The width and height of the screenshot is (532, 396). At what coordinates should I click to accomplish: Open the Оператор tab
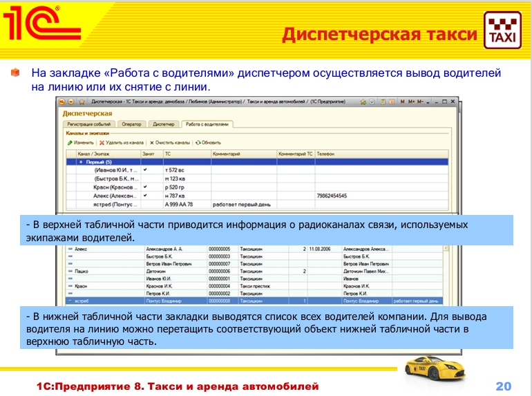tap(131, 124)
